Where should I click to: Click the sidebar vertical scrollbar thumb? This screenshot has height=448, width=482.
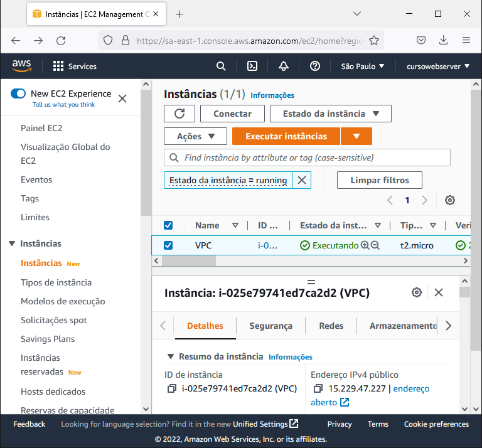(146, 153)
